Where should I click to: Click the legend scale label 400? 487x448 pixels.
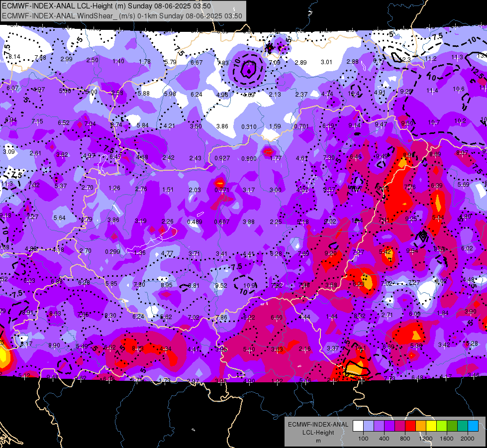384,439
